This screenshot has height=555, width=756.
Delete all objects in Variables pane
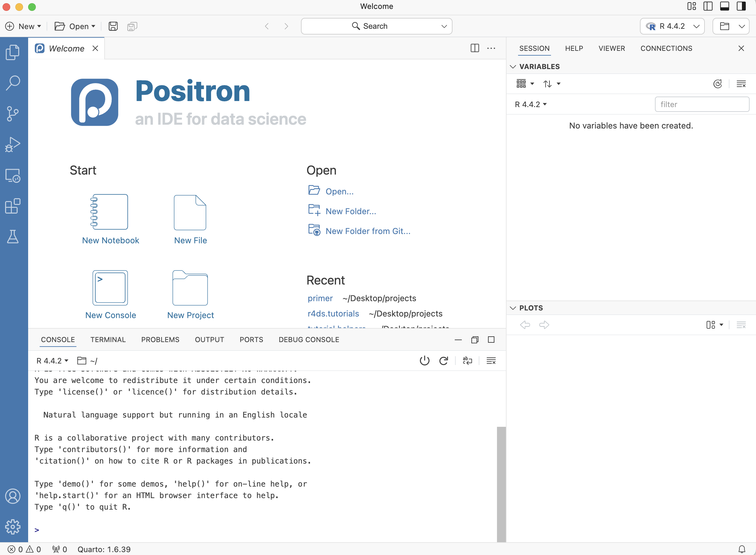pyautogui.click(x=741, y=84)
